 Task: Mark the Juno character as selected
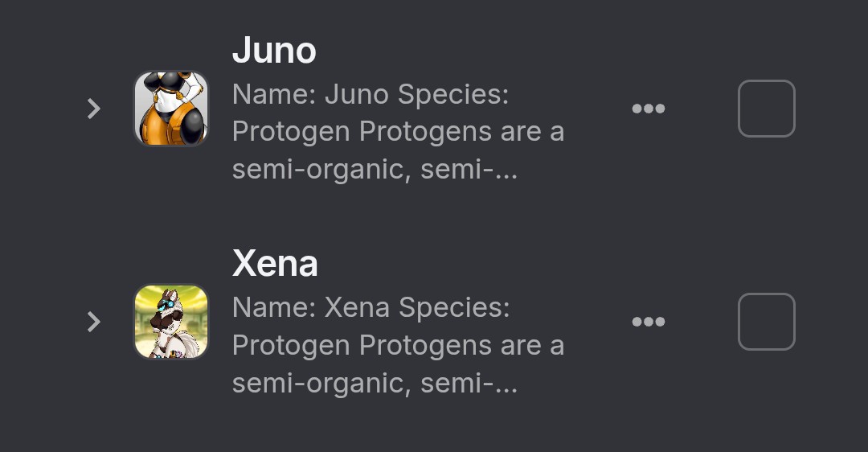767,109
